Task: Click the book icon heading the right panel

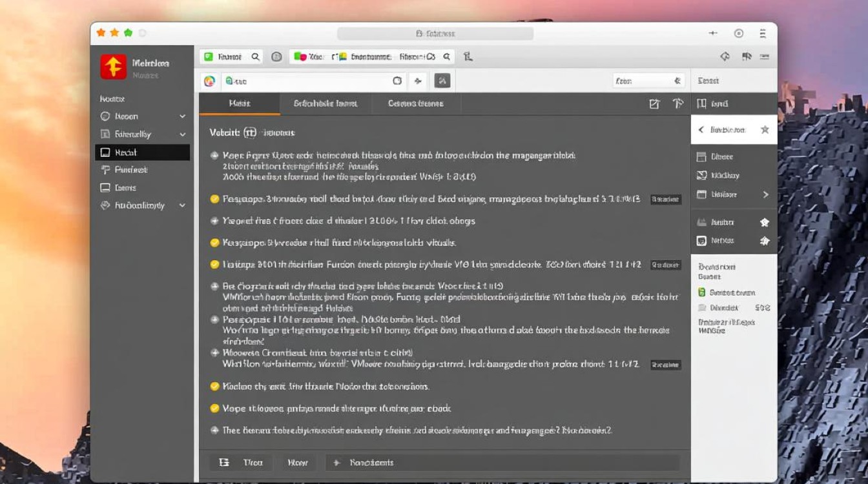Action: (x=701, y=104)
